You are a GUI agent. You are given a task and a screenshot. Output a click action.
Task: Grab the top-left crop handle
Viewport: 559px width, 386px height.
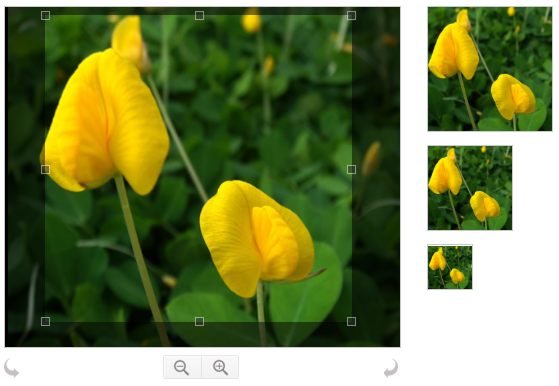[45, 15]
